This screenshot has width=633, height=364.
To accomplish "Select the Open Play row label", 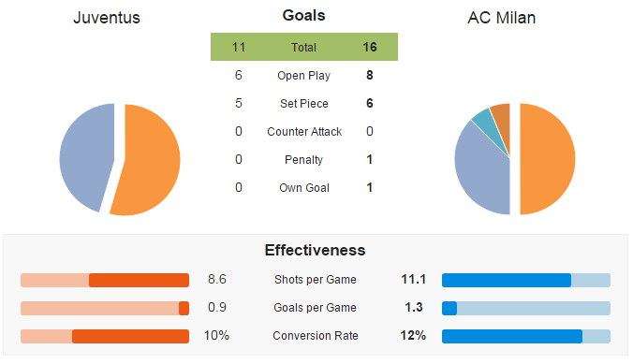I will [x=304, y=76].
